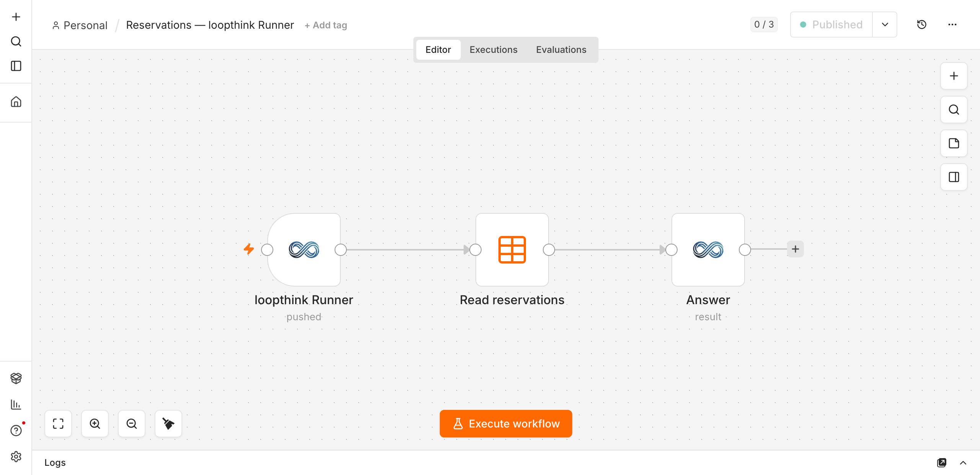Select the Answer node
Image resolution: width=980 pixels, height=475 pixels.
(x=708, y=250)
